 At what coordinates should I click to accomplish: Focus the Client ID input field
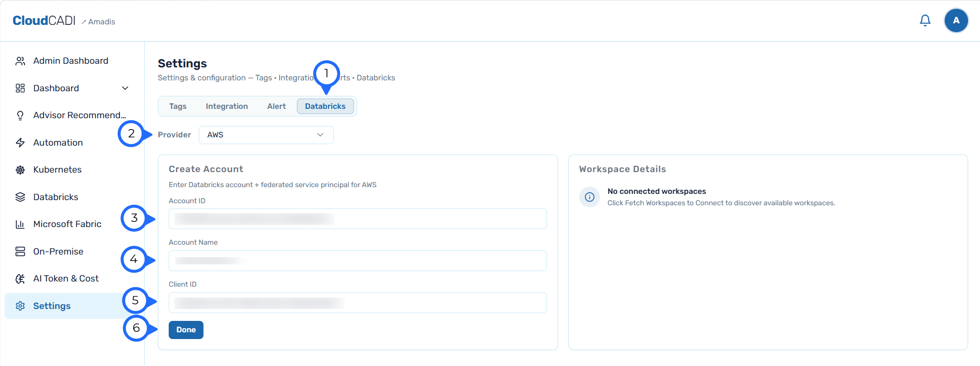click(x=358, y=303)
